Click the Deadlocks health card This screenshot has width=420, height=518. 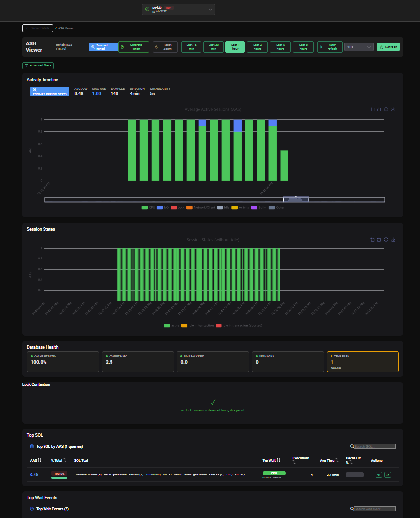288,362
